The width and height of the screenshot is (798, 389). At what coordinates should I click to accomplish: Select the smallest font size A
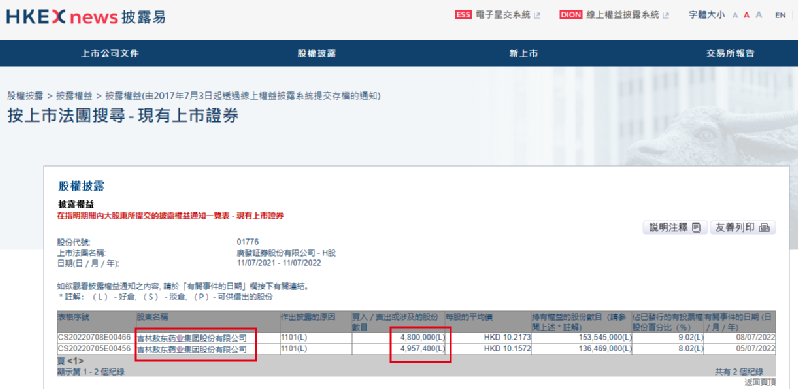[x=735, y=15]
